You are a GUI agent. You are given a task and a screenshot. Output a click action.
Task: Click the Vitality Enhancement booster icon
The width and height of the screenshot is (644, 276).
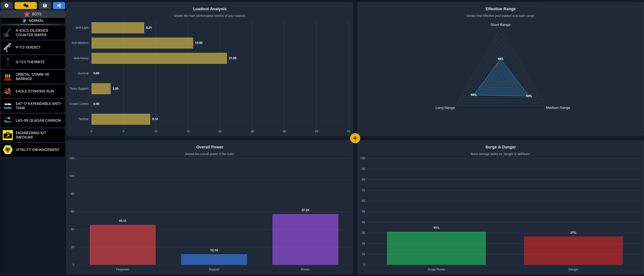pos(8,150)
